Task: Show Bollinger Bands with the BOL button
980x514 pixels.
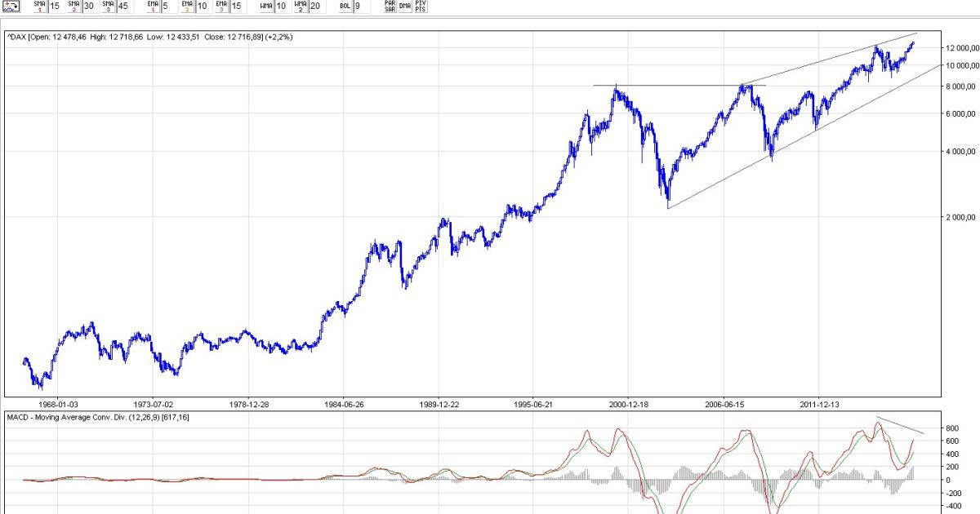Action: click(345, 6)
